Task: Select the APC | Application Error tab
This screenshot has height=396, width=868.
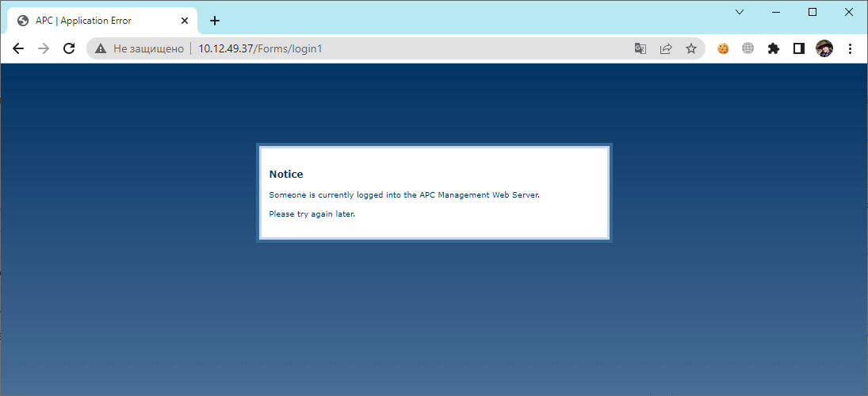Action: [102, 21]
